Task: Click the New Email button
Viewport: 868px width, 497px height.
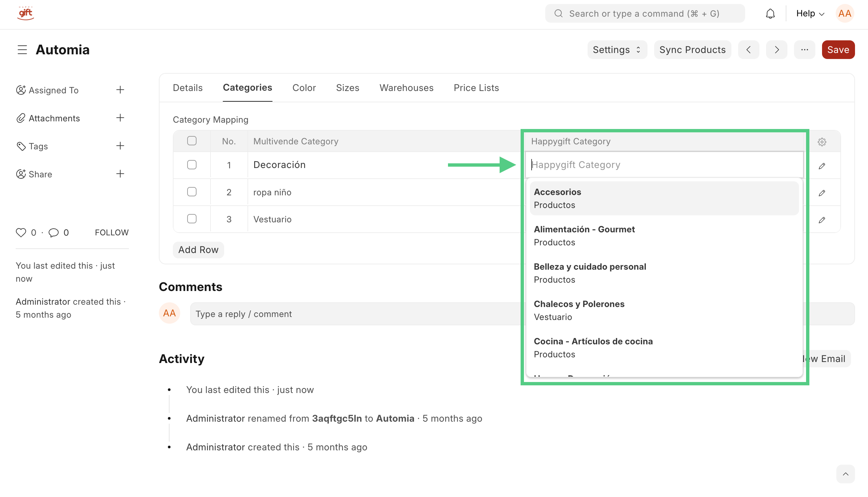Action: coord(827,359)
